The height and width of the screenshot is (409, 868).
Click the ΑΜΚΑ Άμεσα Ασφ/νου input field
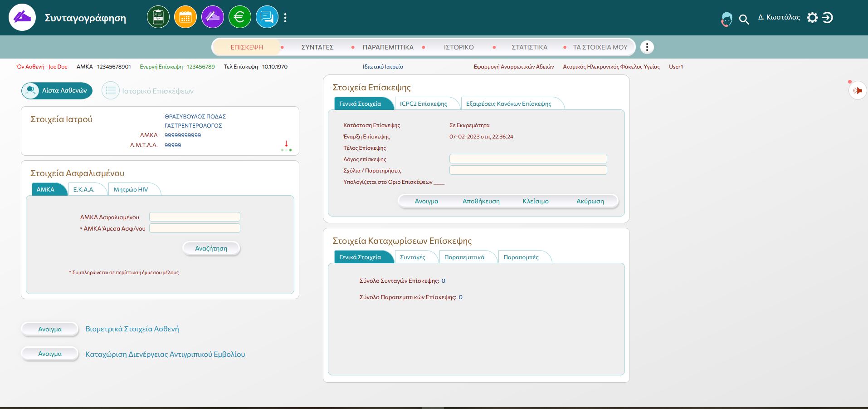click(x=195, y=228)
